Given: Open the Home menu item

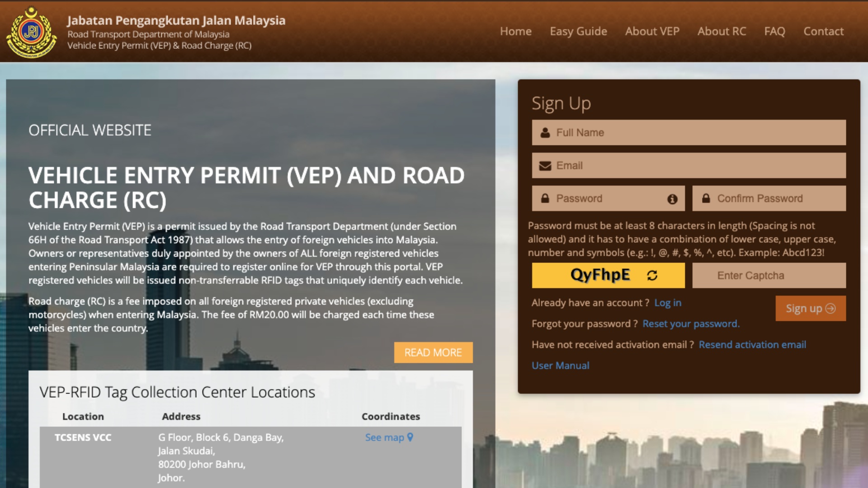Looking at the screenshot, I should click(516, 31).
